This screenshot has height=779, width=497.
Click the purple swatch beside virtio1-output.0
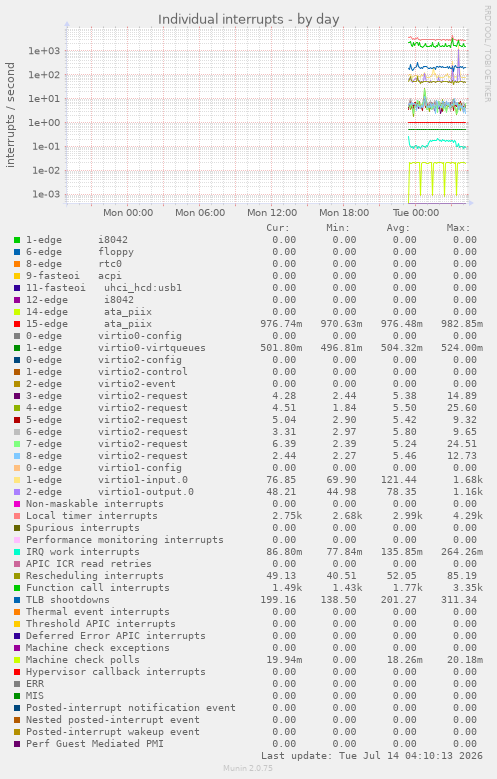point(17,492)
